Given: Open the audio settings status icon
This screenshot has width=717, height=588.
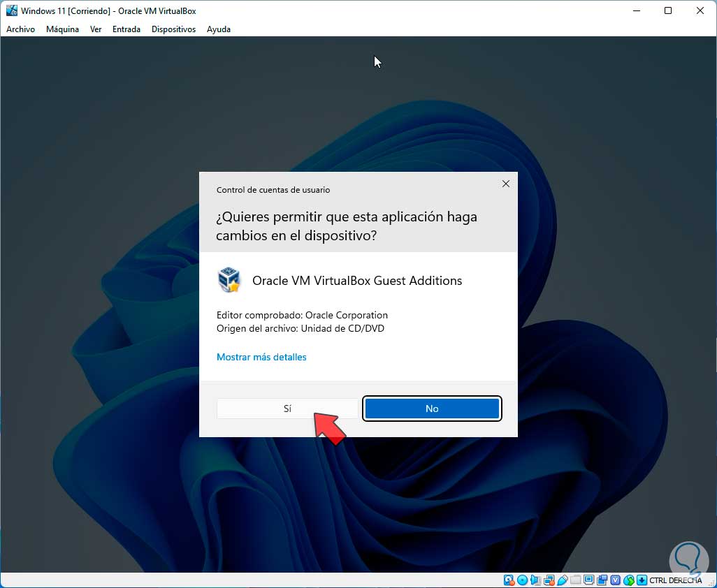Looking at the screenshot, I should (535, 580).
